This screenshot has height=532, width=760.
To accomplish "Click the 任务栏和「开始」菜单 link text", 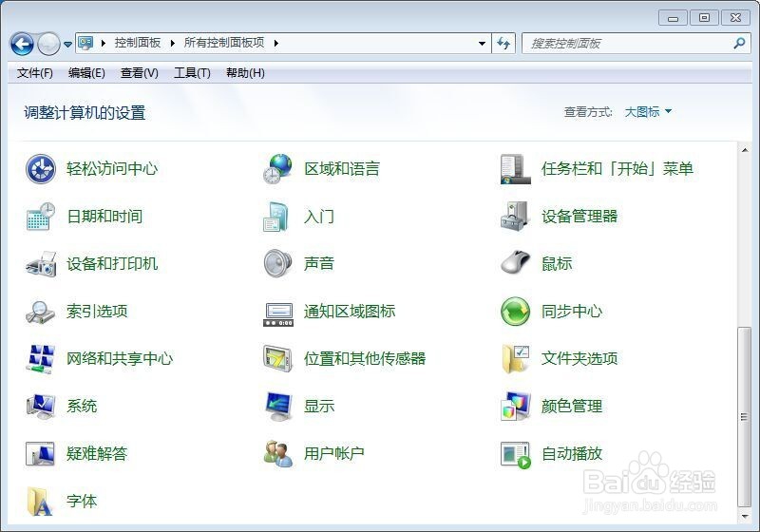I will [x=617, y=168].
